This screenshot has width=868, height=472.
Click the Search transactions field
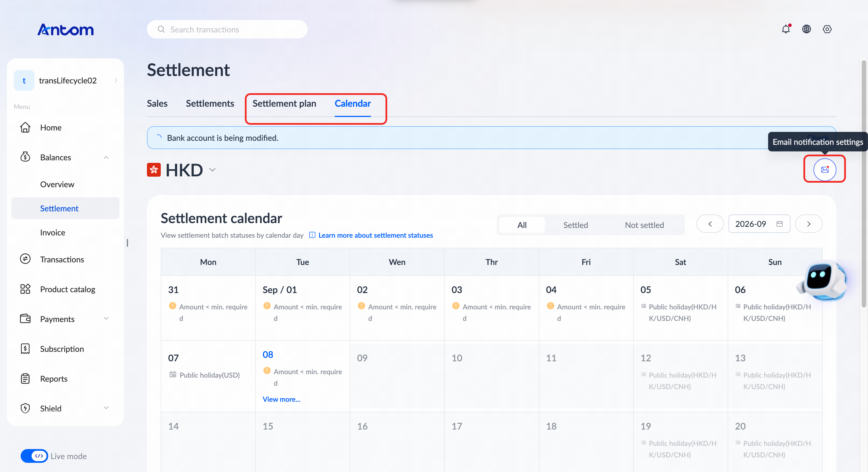coord(227,29)
